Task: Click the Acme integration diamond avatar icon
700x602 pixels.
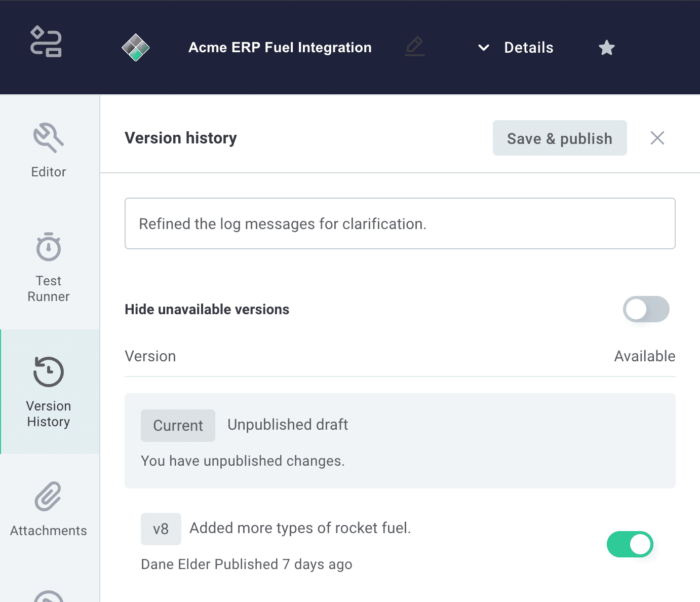Action: pos(136,47)
